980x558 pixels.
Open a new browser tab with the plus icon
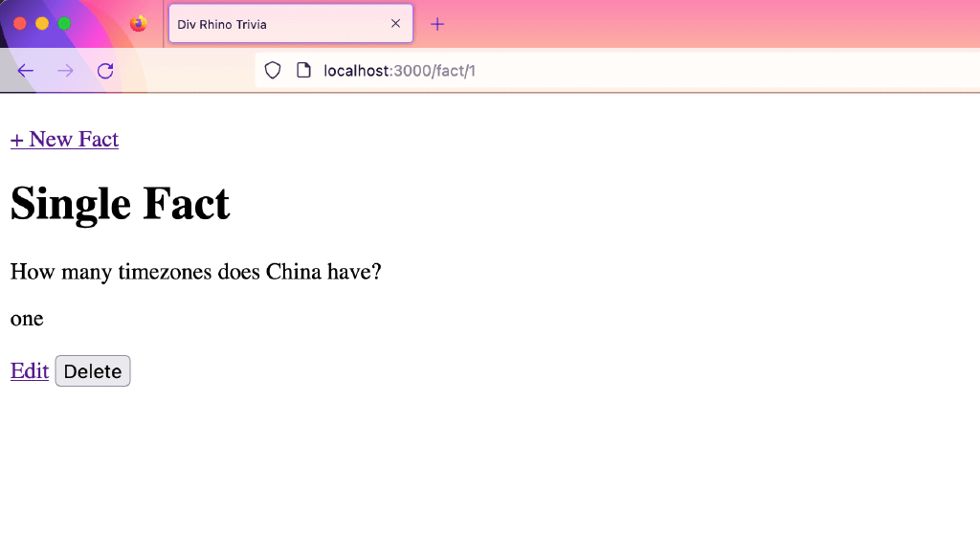click(x=437, y=23)
